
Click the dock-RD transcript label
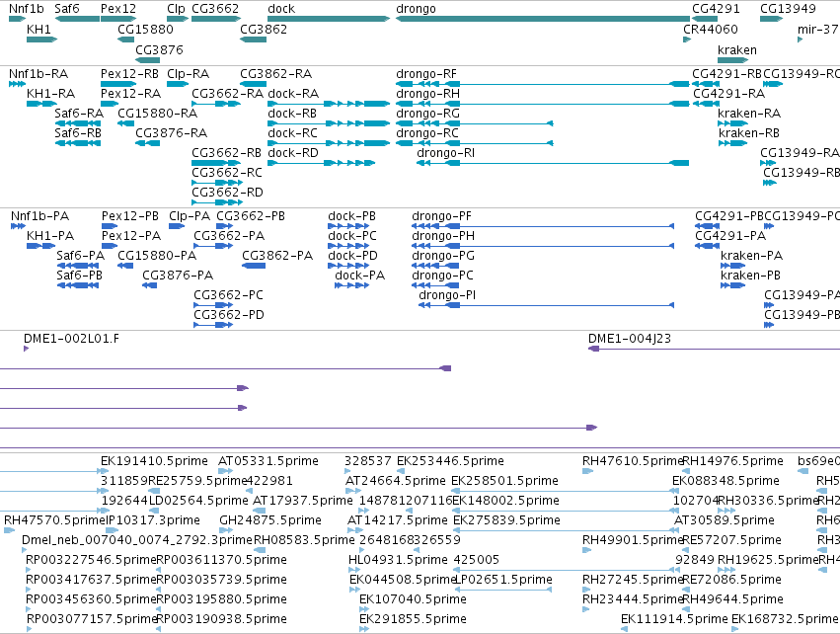click(293, 153)
